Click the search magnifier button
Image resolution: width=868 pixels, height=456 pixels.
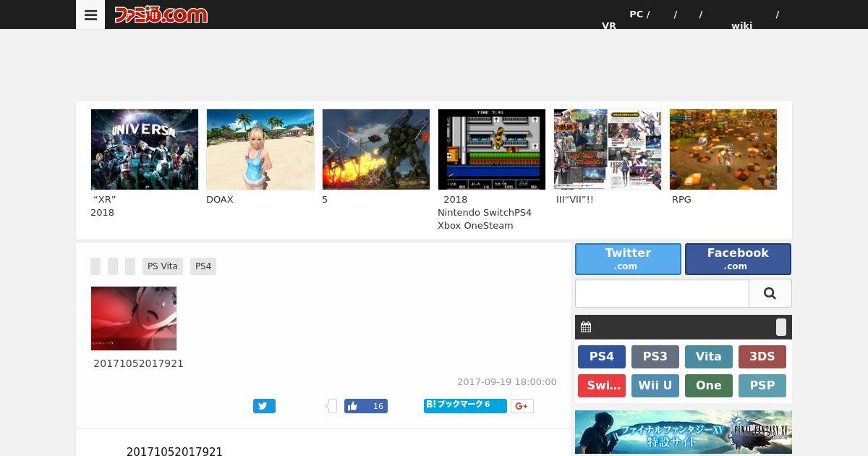point(770,293)
